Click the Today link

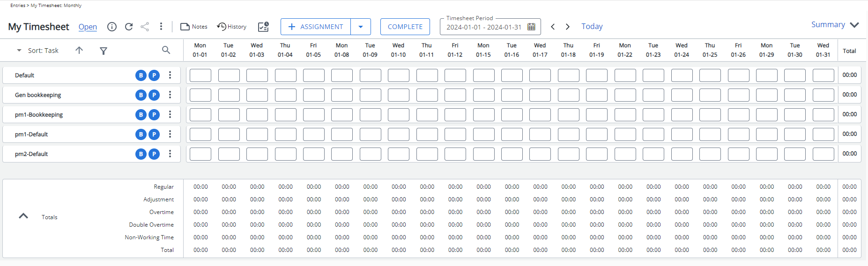(x=592, y=27)
